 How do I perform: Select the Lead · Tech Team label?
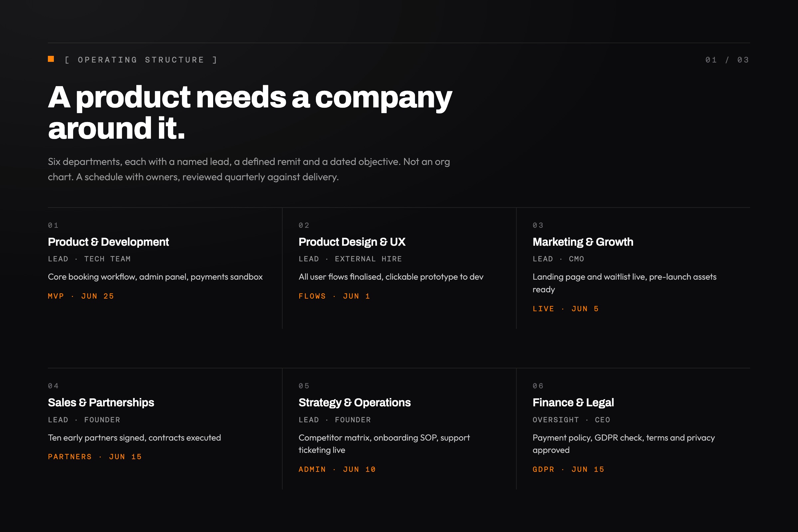89,259
